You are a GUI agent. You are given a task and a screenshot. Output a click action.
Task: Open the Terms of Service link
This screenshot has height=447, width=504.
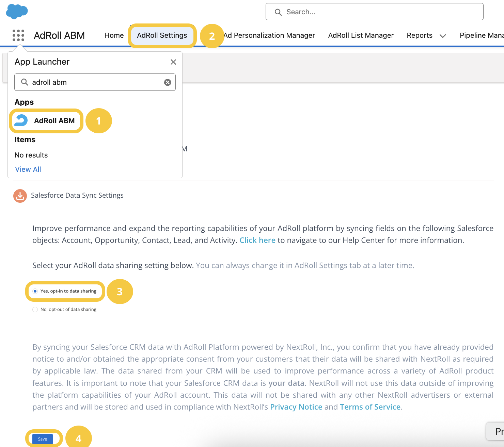pos(370,407)
